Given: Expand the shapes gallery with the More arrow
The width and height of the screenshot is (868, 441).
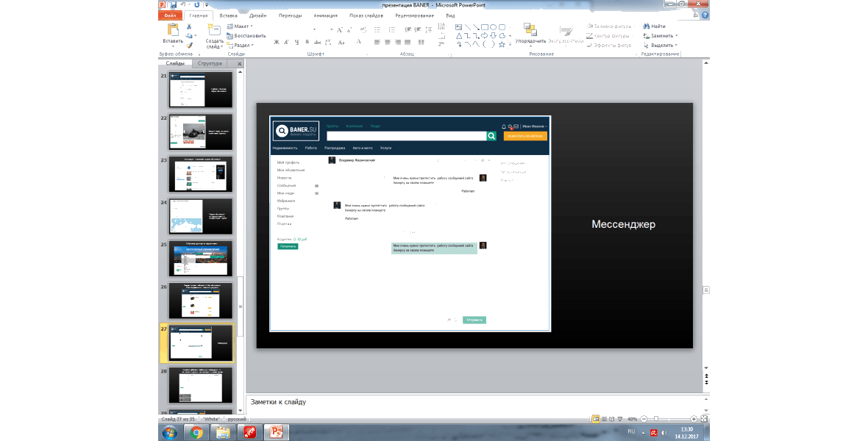Looking at the screenshot, I should pyautogui.click(x=510, y=44).
